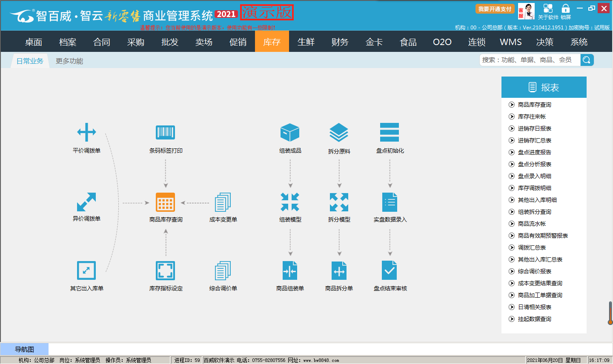This screenshot has height=364, width=613.
Task: Click the 盘点结束审核 checkmark icon
Action: [390, 270]
